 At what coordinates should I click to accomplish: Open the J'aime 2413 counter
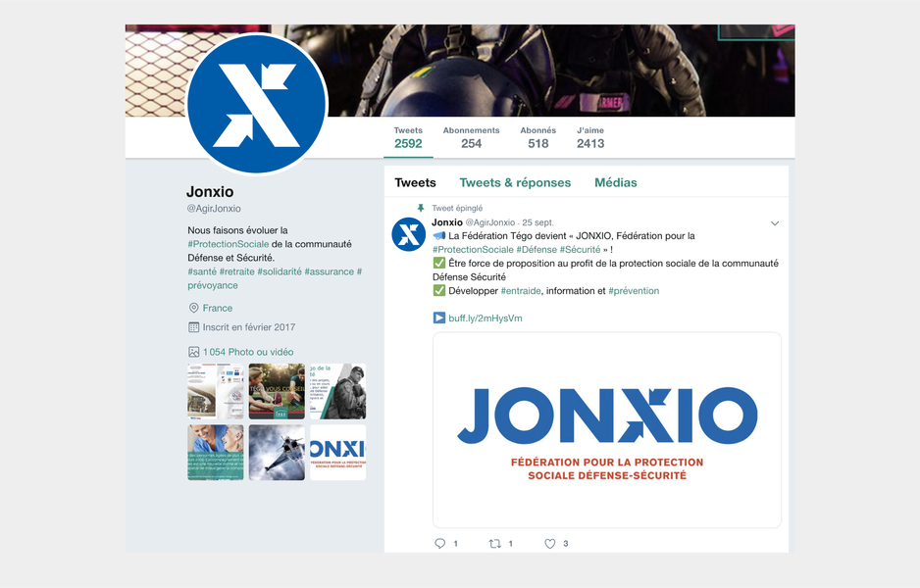590,138
